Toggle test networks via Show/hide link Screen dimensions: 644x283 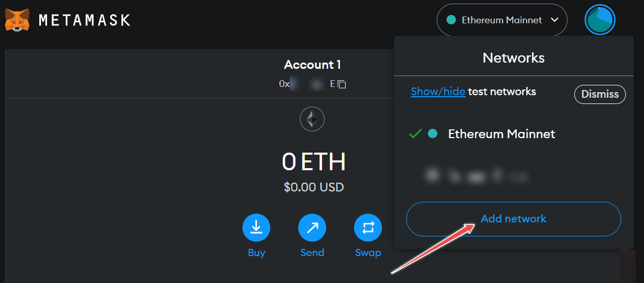coord(438,92)
